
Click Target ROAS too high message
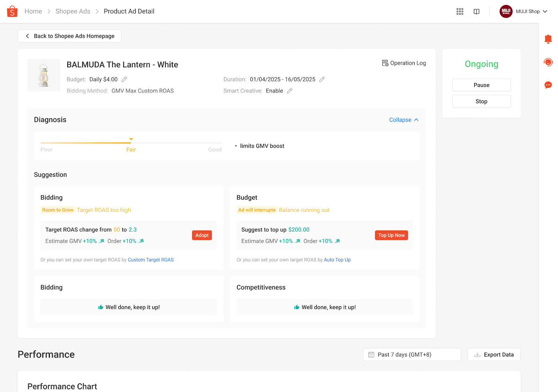click(x=104, y=210)
